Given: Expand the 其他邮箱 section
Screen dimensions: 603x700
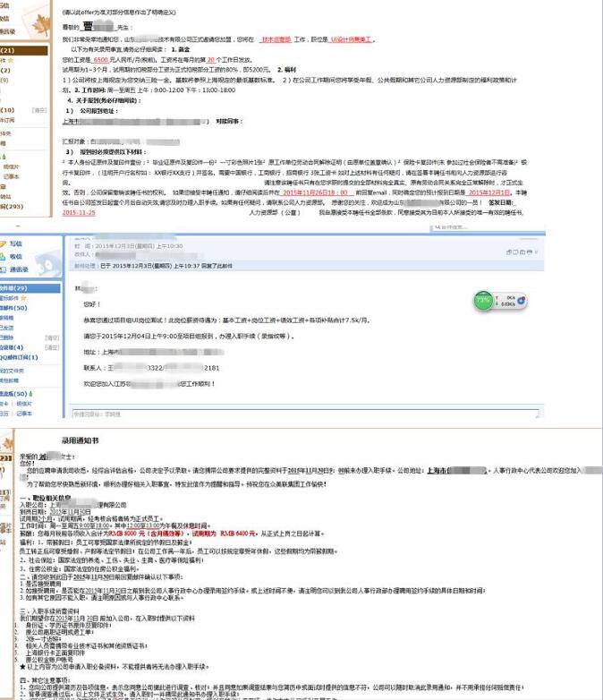Looking at the screenshot, I should (13, 380).
